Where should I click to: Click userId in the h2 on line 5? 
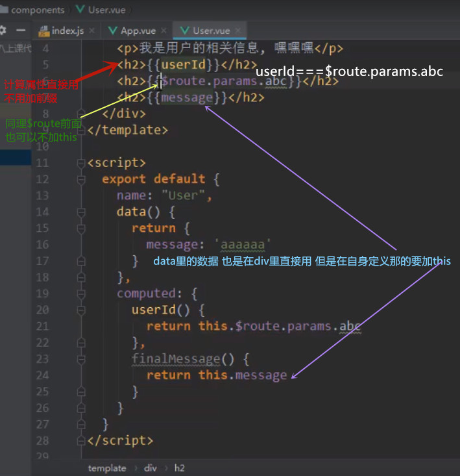[184, 65]
